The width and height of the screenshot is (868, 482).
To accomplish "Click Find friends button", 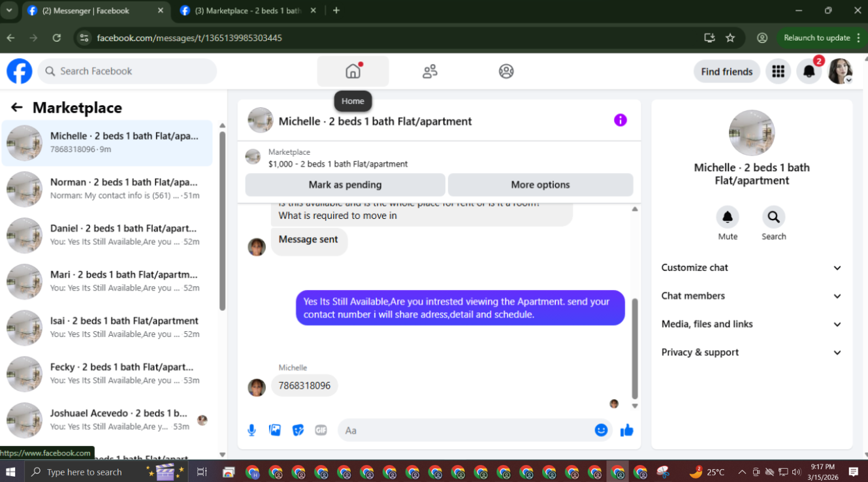I will (x=727, y=71).
